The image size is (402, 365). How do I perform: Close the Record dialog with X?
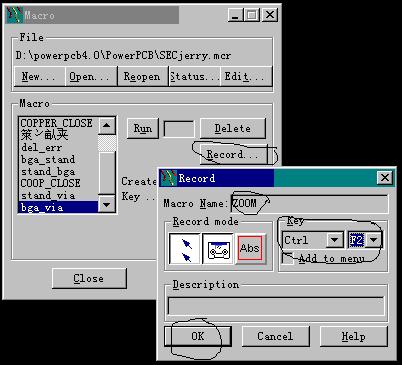[385, 178]
